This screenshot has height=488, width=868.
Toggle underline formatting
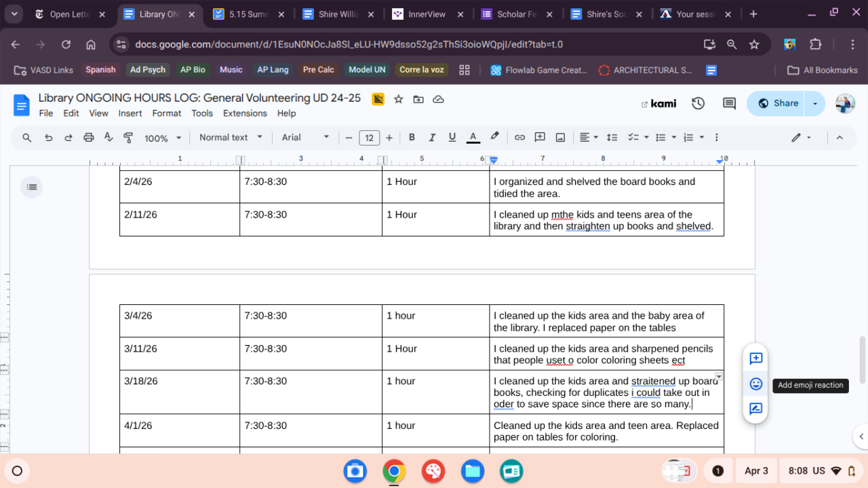[452, 138]
